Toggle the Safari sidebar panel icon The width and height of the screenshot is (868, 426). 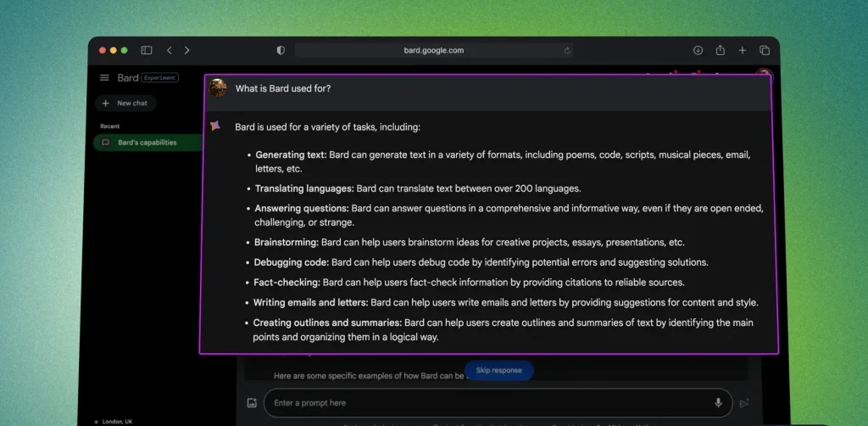[146, 50]
